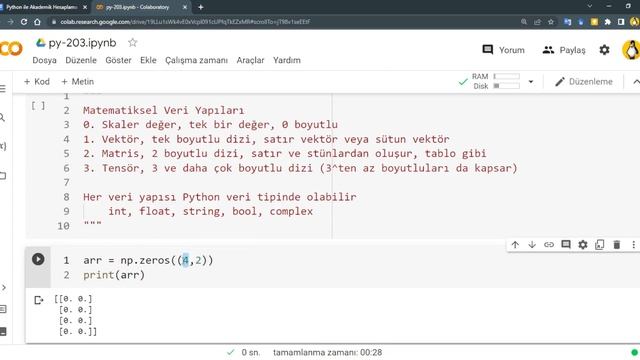Copy link to cell icon
Screen dimensions: 640x360
pos(549,244)
